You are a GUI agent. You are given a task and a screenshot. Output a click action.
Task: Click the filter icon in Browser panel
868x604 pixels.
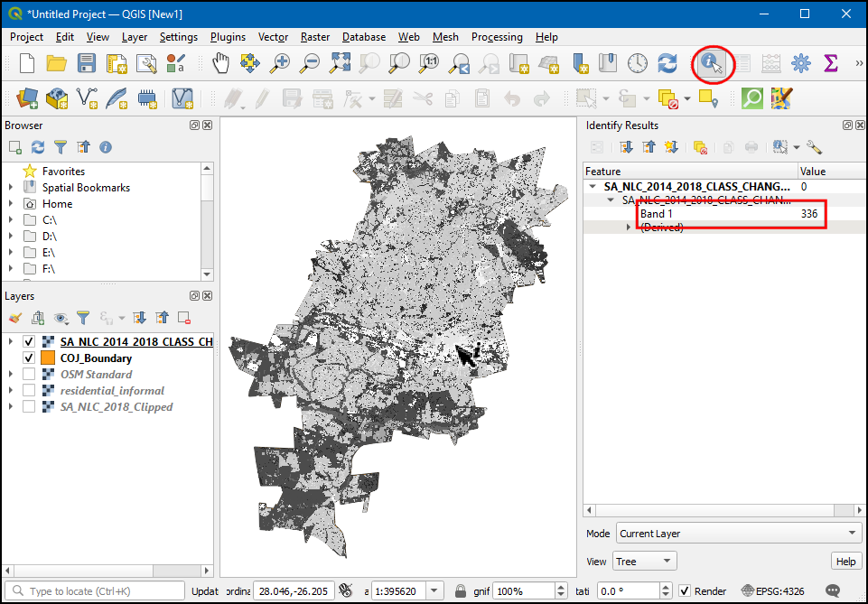point(61,147)
